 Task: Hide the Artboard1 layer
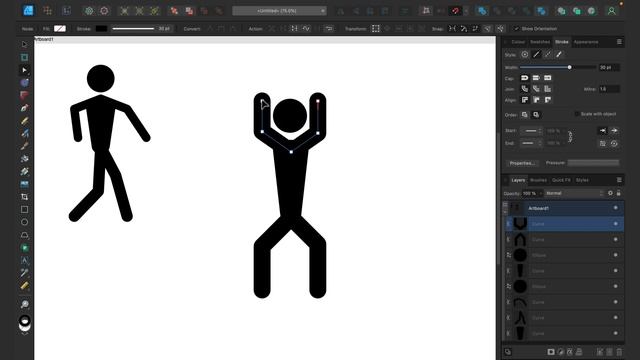[616, 208]
